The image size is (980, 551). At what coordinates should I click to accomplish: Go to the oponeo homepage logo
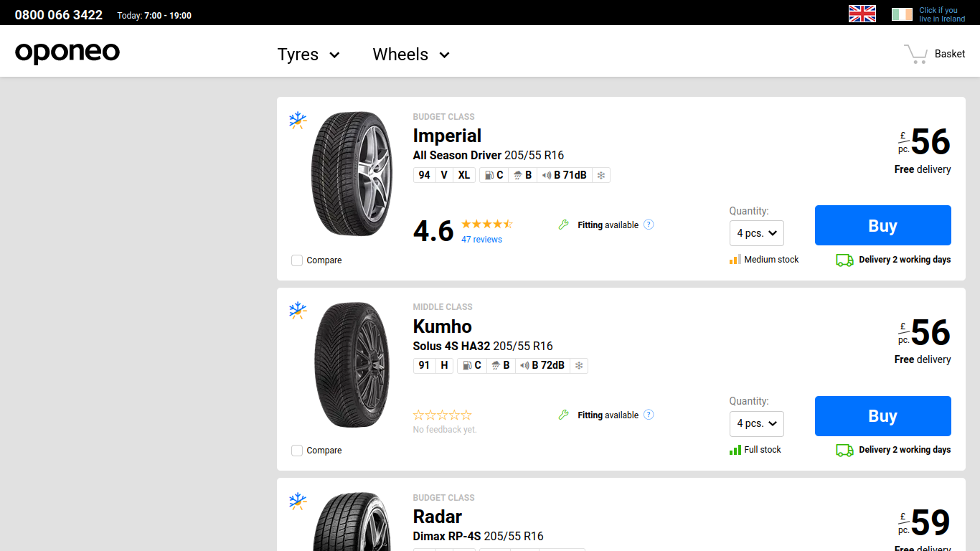click(67, 53)
